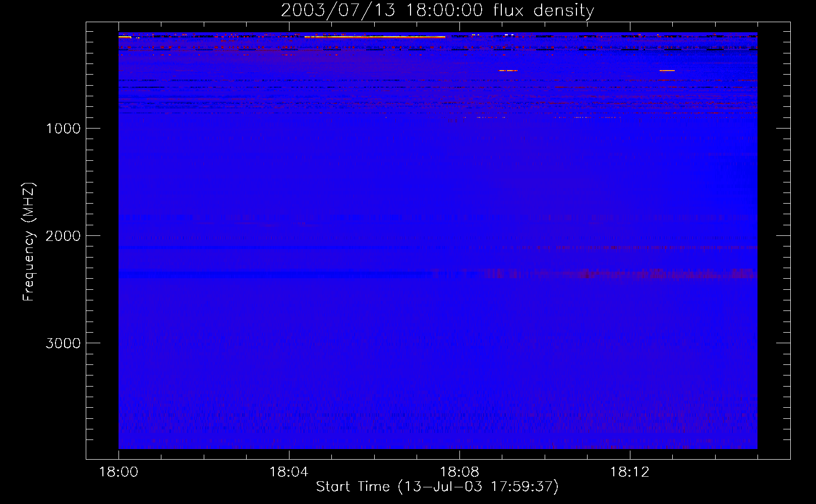Click the 18:08 time tick label
Screen dimensions: 816x504
459,472
